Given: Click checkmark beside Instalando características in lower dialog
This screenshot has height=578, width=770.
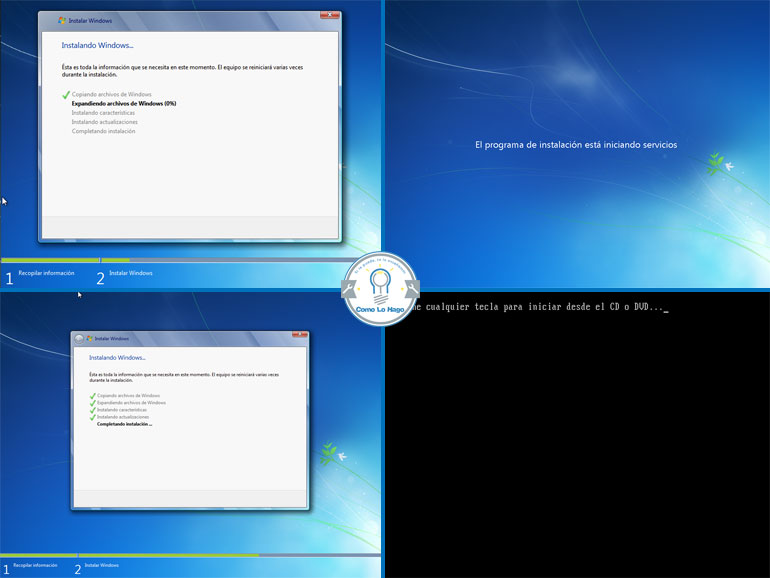Looking at the screenshot, I should (92, 410).
